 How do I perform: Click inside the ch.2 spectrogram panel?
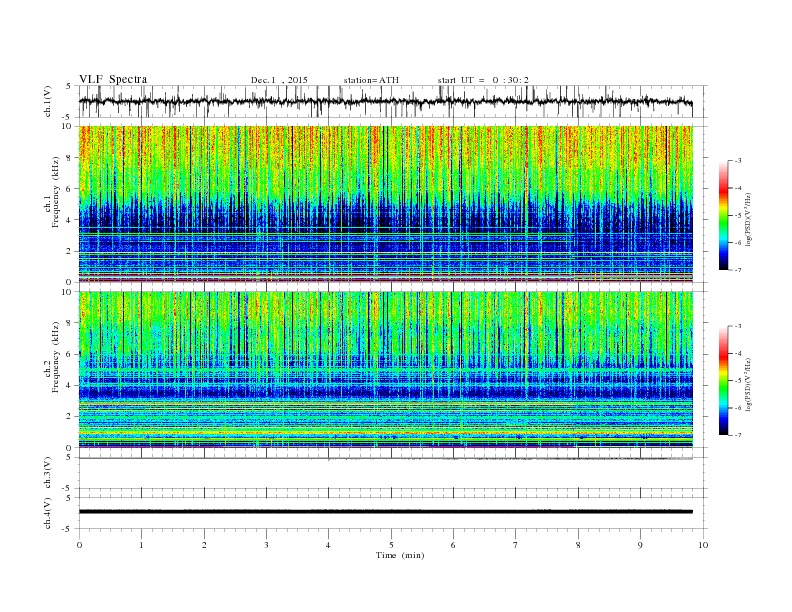386,370
